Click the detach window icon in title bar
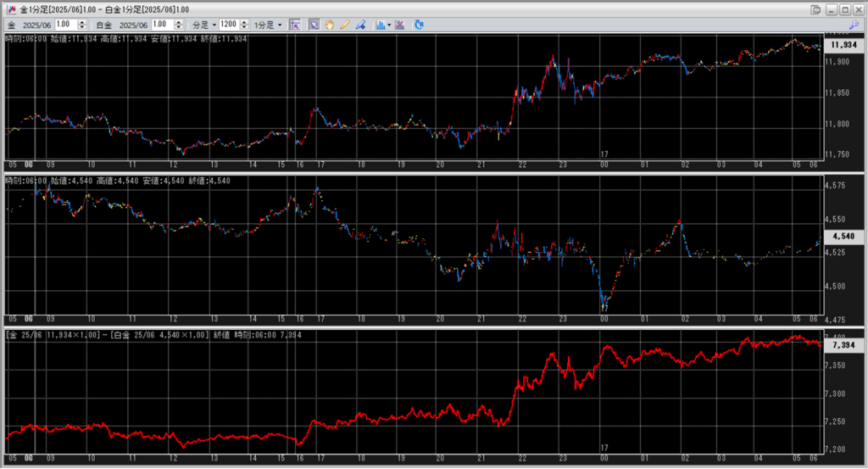This screenshot has height=469, width=868. pos(815,8)
